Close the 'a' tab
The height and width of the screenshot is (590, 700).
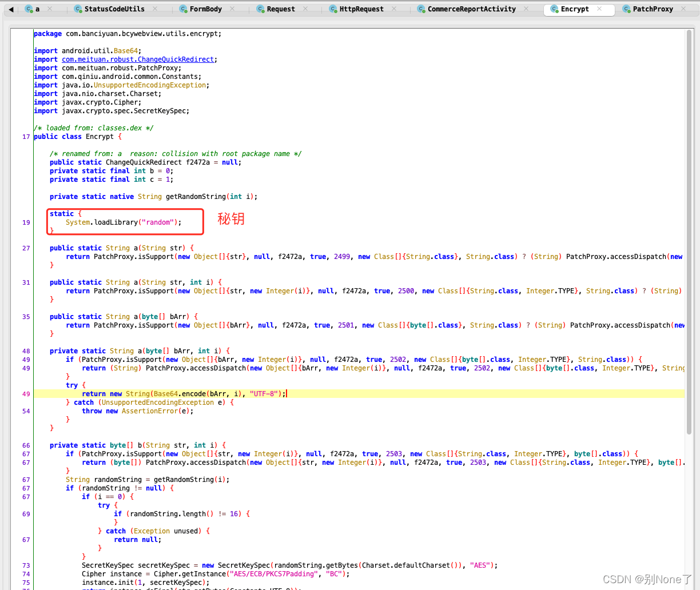[x=50, y=9]
